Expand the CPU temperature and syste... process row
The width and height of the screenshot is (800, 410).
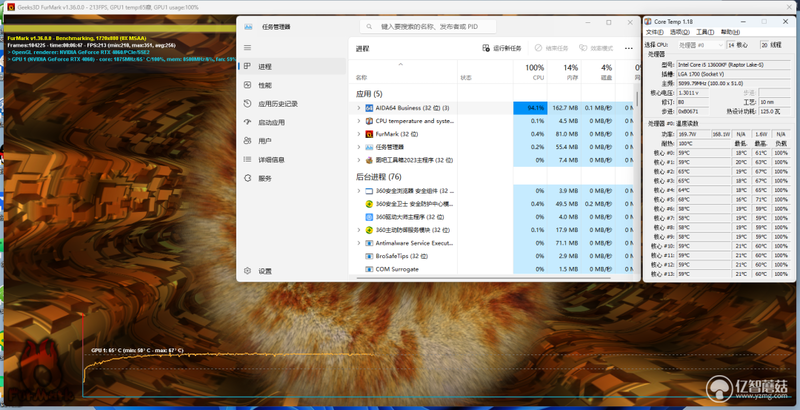coord(359,121)
